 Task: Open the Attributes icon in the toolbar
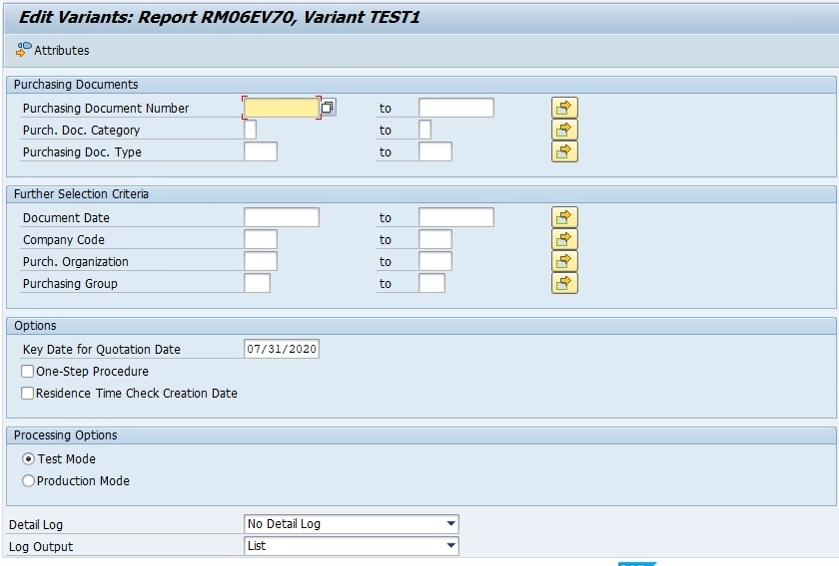[24, 50]
